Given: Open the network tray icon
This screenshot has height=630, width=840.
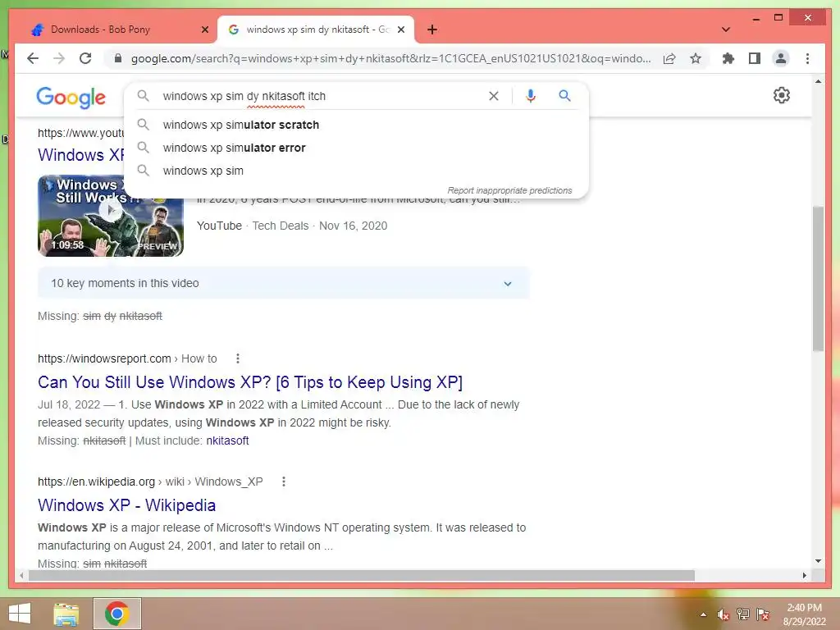Looking at the screenshot, I should pyautogui.click(x=743, y=614).
